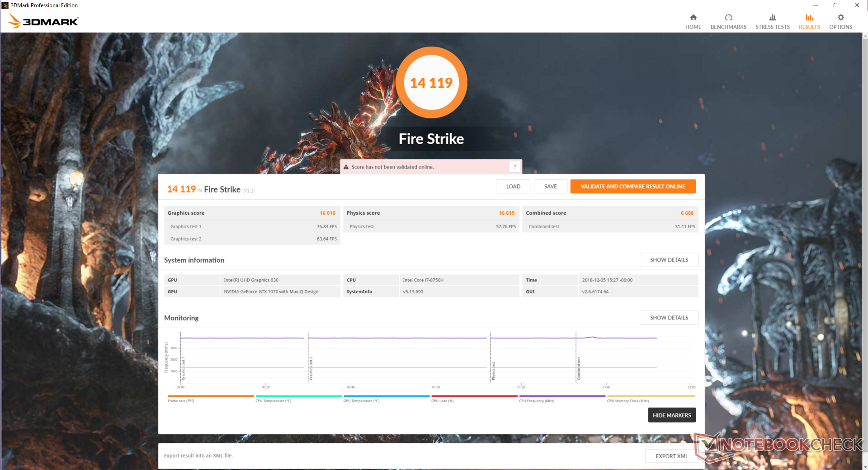868x470 pixels.
Task: Go to the Home tab icon
Action: click(x=693, y=18)
